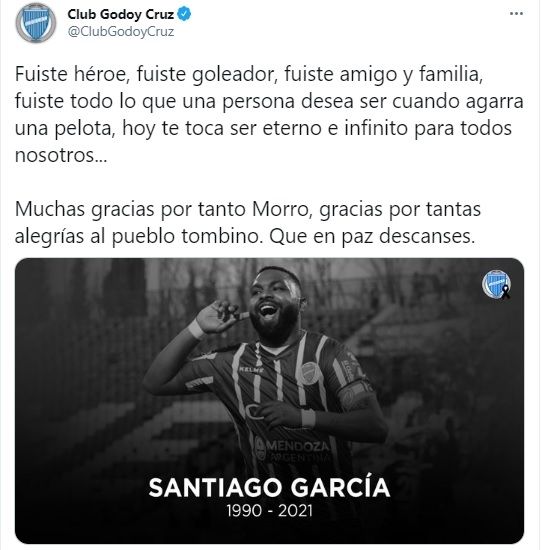Image resolution: width=541 pixels, height=550 pixels.
Task: Click the black mourning ribbon on the crest
Action: click(x=506, y=291)
